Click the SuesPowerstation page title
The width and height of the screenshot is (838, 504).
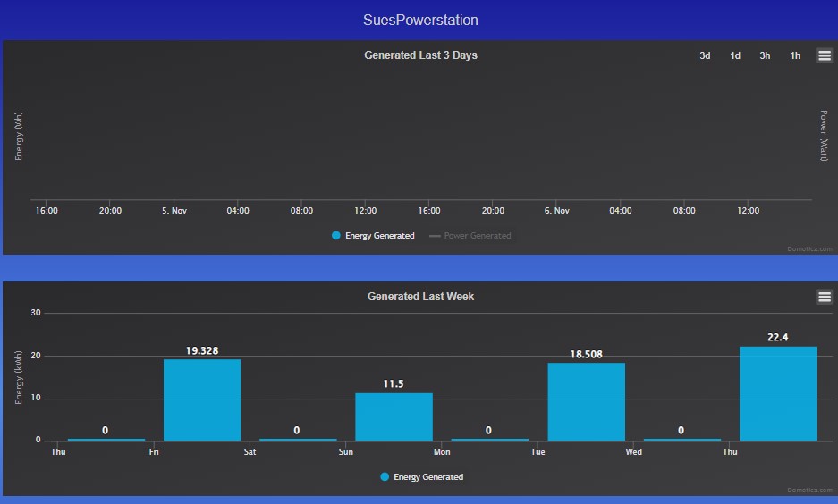point(420,20)
